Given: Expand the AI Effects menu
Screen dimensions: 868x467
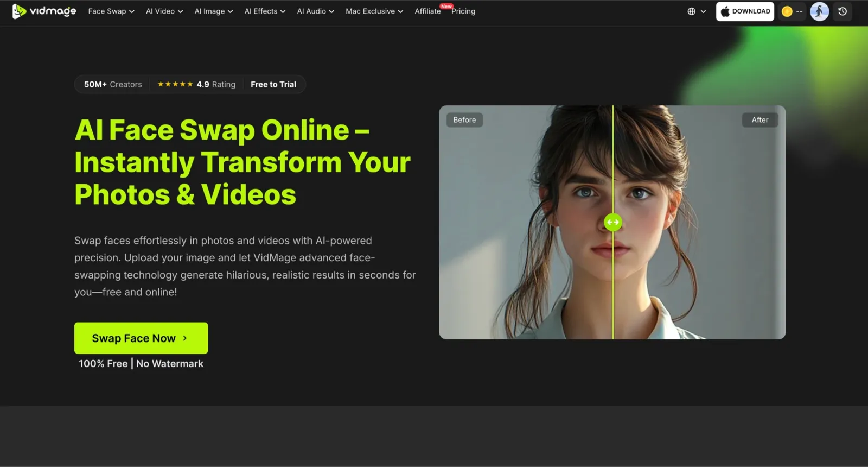Looking at the screenshot, I should point(265,11).
